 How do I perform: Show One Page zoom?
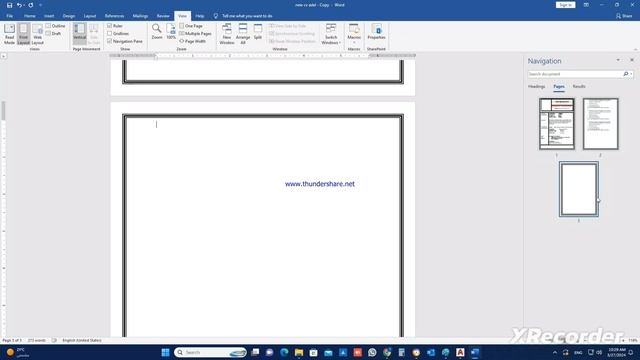click(x=191, y=26)
